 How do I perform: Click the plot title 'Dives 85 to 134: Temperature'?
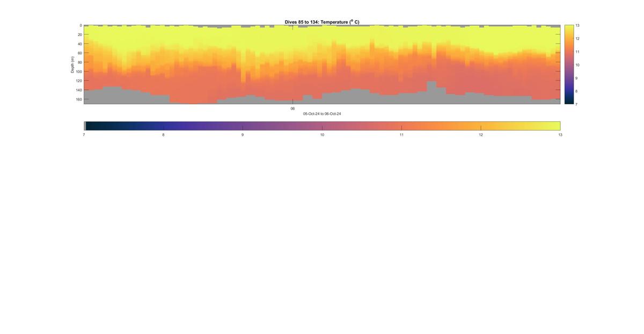click(x=322, y=22)
